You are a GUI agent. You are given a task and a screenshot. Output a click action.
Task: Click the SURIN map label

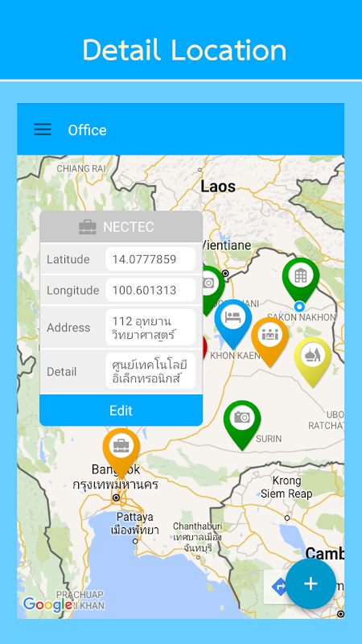[x=269, y=439]
